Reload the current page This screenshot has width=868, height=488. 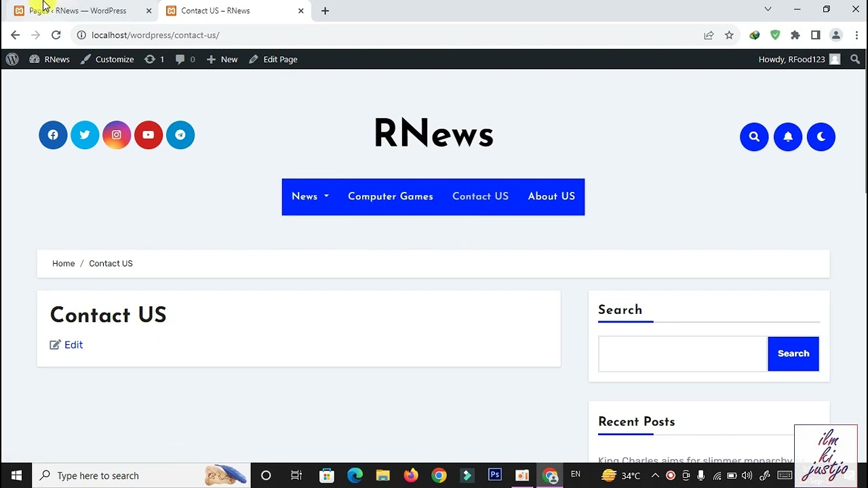click(x=56, y=35)
